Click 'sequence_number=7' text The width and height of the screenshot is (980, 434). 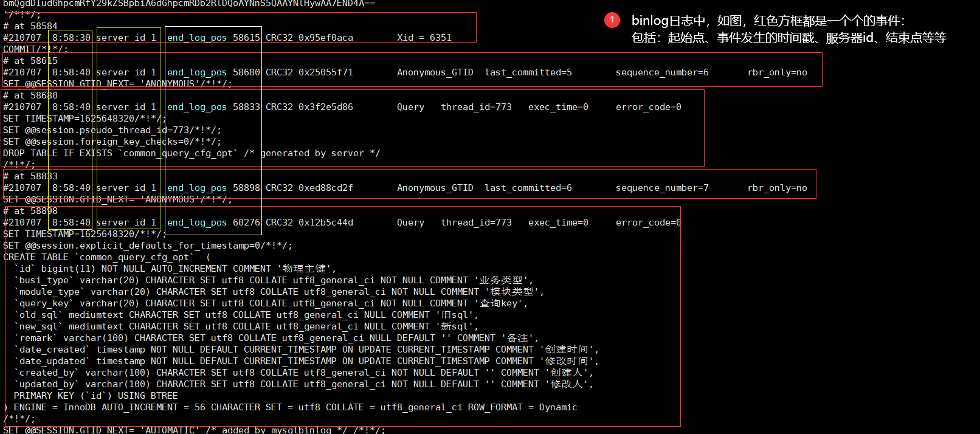[662, 188]
